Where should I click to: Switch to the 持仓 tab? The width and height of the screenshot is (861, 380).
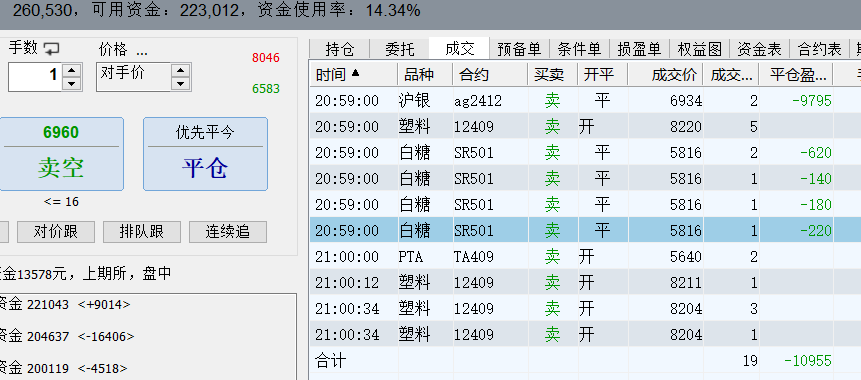pyautogui.click(x=339, y=49)
